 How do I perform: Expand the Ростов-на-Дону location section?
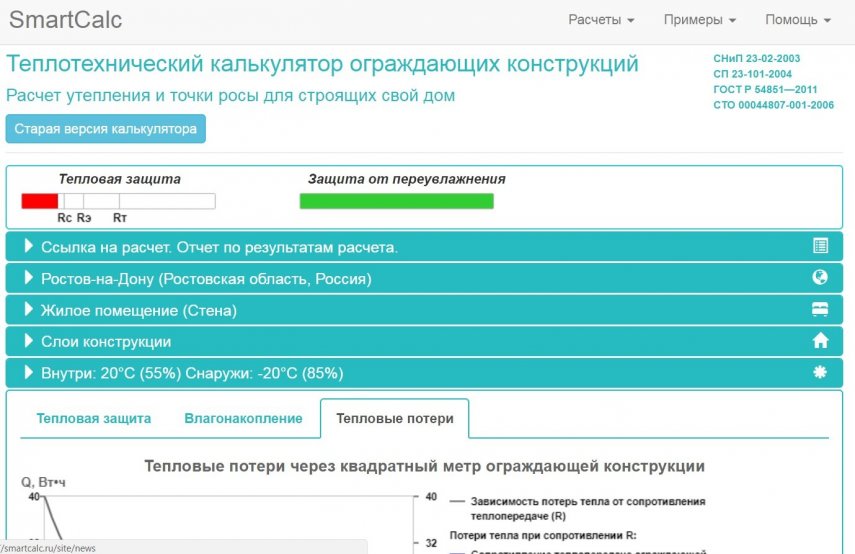point(206,279)
